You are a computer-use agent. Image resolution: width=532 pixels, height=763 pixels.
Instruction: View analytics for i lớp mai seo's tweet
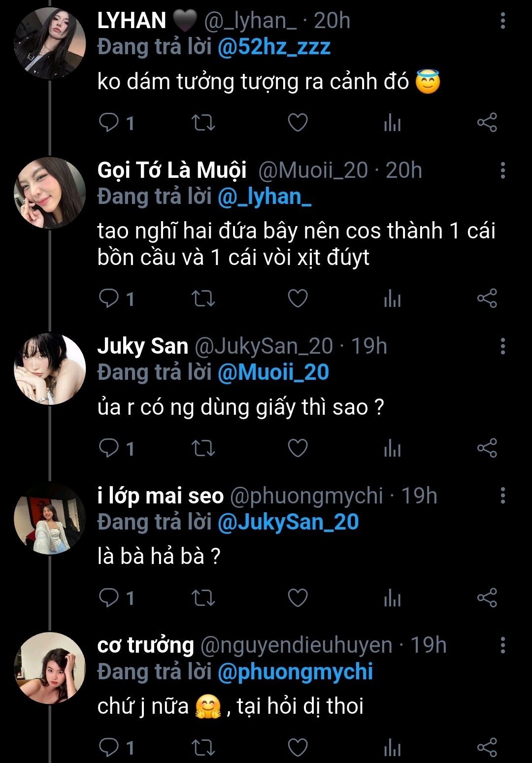tap(392, 598)
